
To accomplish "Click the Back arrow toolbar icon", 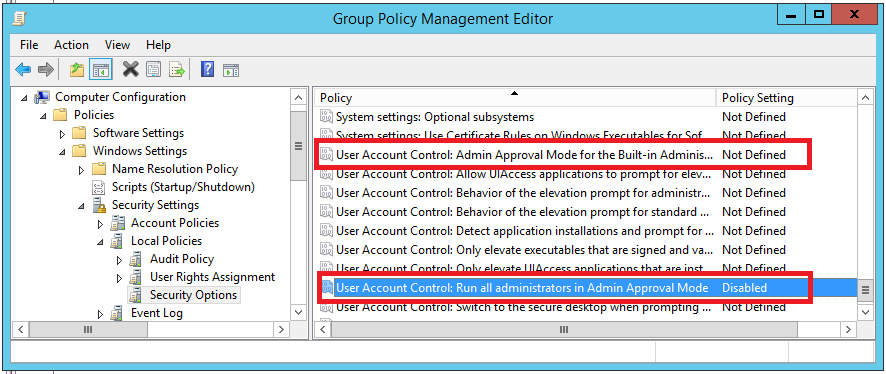I will 23,70.
